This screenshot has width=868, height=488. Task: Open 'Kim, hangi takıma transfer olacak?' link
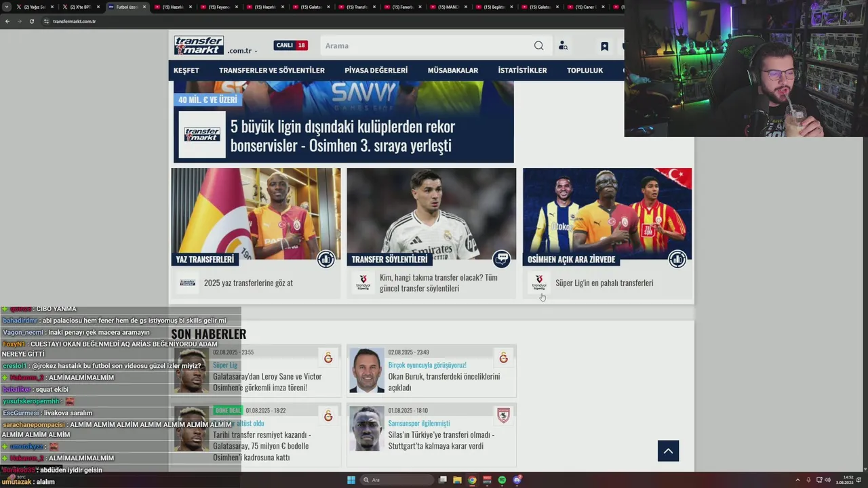[439, 283]
